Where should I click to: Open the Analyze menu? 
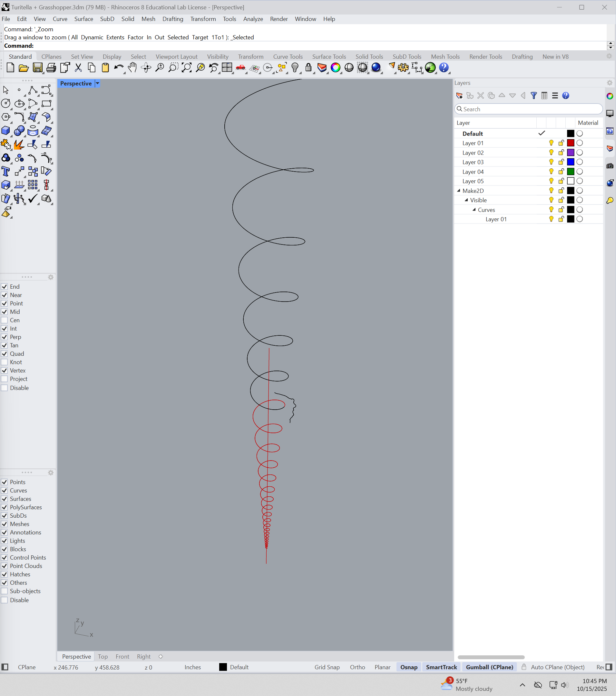point(253,19)
